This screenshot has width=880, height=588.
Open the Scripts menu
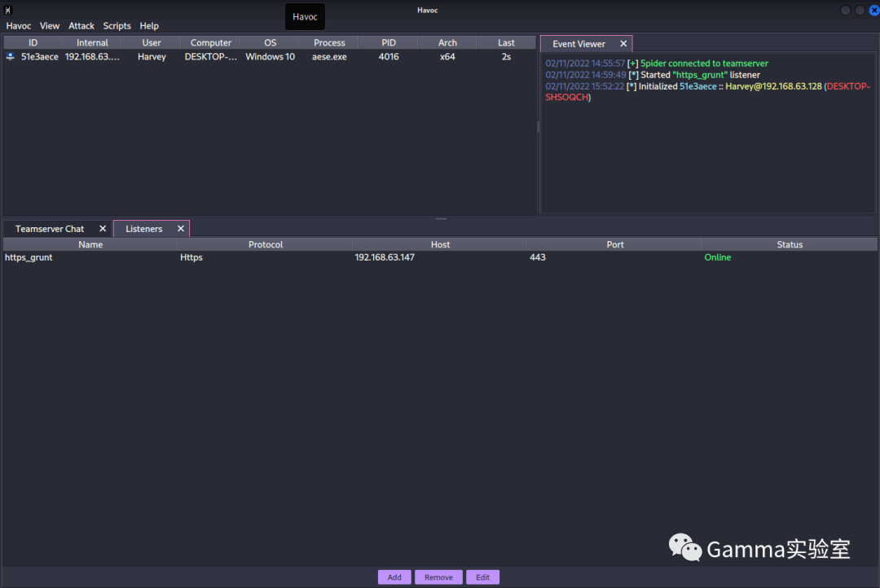pyautogui.click(x=117, y=26)
